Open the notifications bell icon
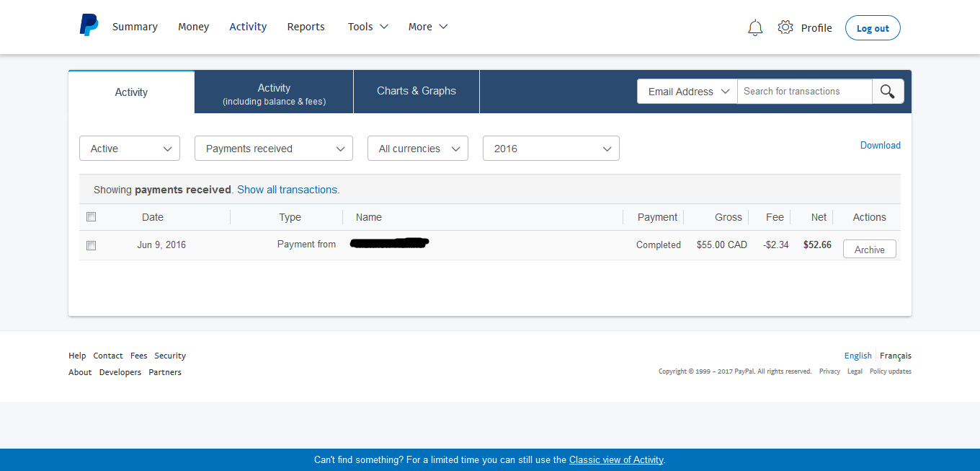Image resolution: width=980 pixels, height=471 pixels. [x=754, y=28]
